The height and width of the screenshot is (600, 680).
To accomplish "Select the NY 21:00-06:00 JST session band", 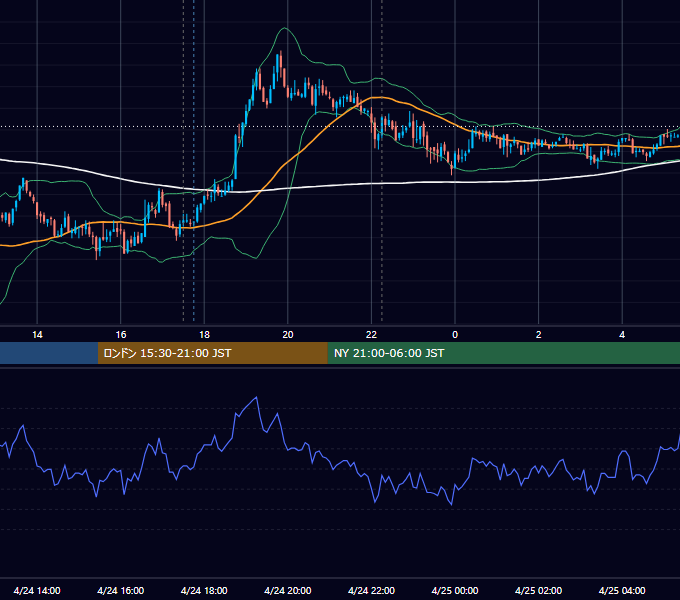I will (x=503, y=353).
